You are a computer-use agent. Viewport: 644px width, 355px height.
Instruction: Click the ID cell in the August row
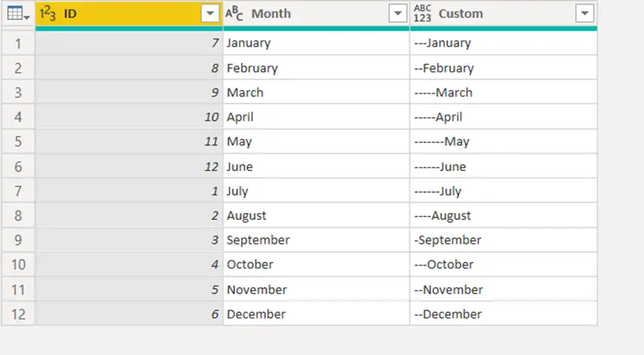[x=129, y=215]
